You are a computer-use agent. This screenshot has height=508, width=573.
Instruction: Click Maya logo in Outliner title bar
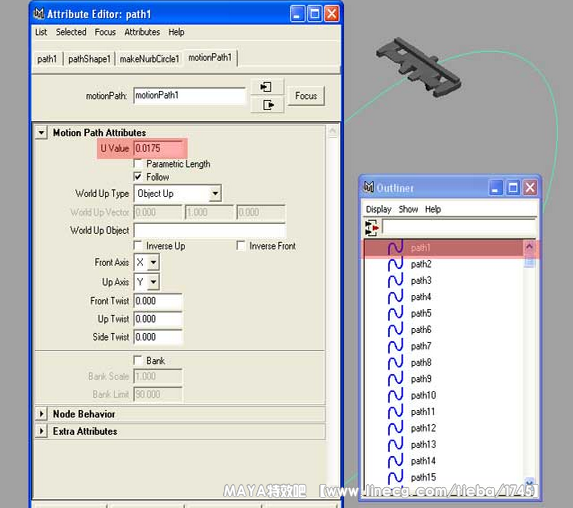368,187
